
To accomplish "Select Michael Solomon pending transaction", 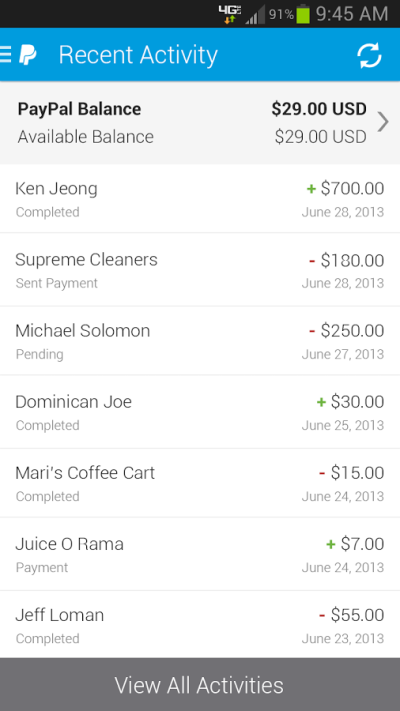I will click(200, 341).
